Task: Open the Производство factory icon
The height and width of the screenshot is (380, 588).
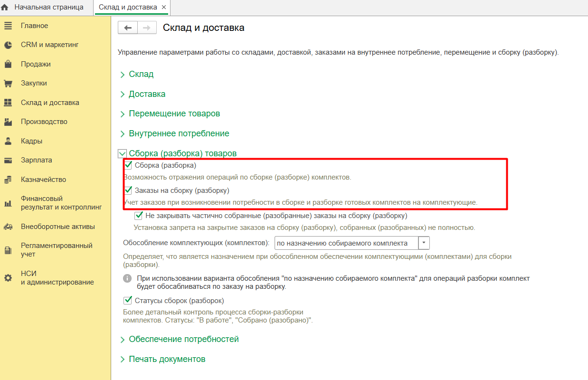Action: click(x=8, y=122)
